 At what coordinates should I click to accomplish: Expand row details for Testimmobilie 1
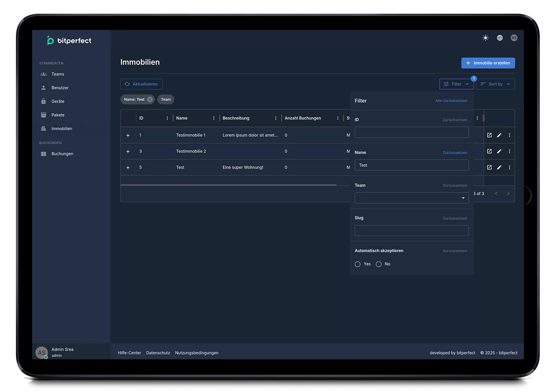128,135
